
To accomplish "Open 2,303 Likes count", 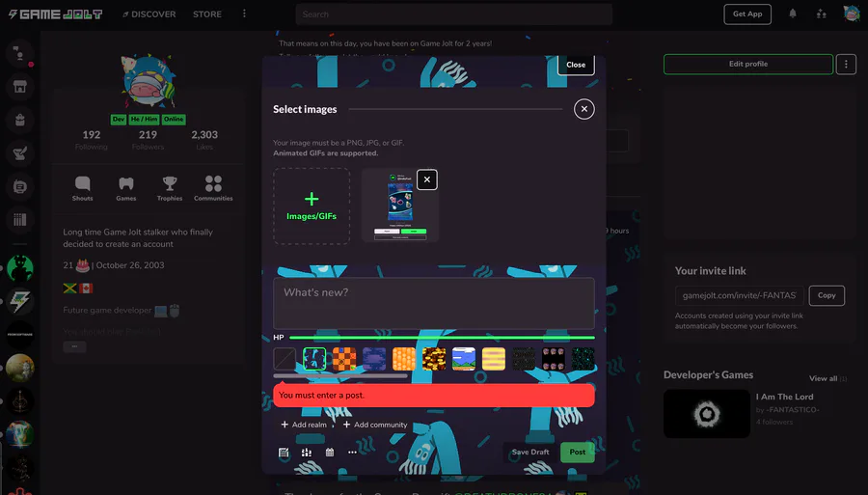I will (204, 140).
